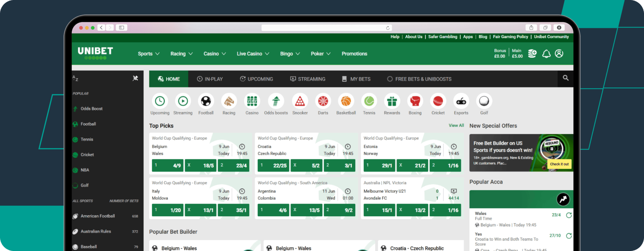Click View All for Top Picks

pyautogui.click(x=456, y=126)
